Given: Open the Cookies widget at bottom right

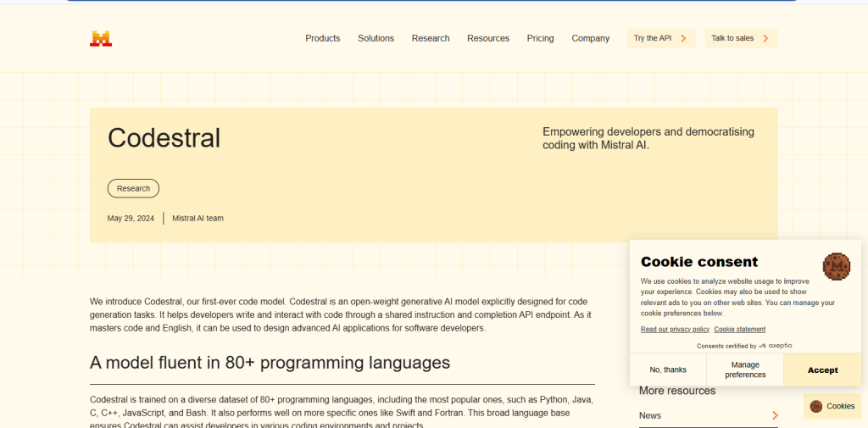Looking at the screenshot, I should (x=832, y=406).
